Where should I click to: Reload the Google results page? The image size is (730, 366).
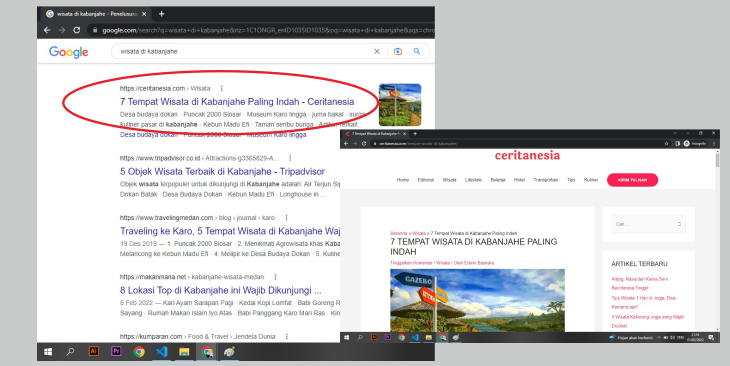click(x=77, y=30)
